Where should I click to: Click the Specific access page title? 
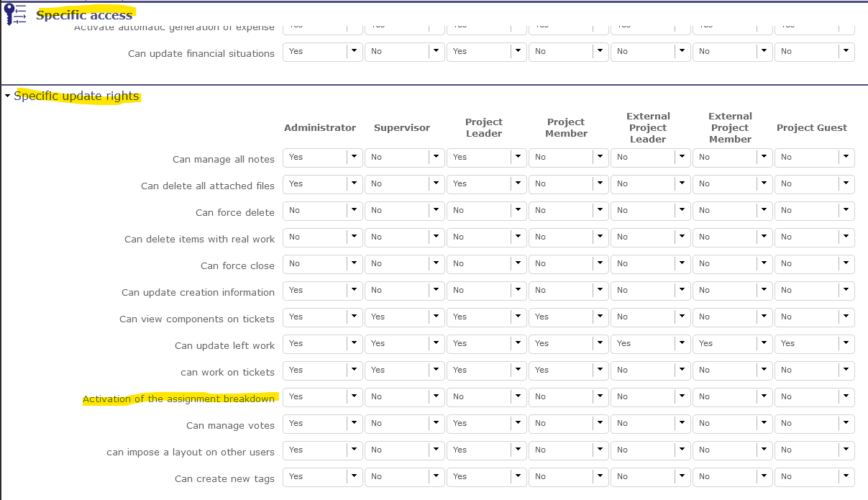point(84,15)
